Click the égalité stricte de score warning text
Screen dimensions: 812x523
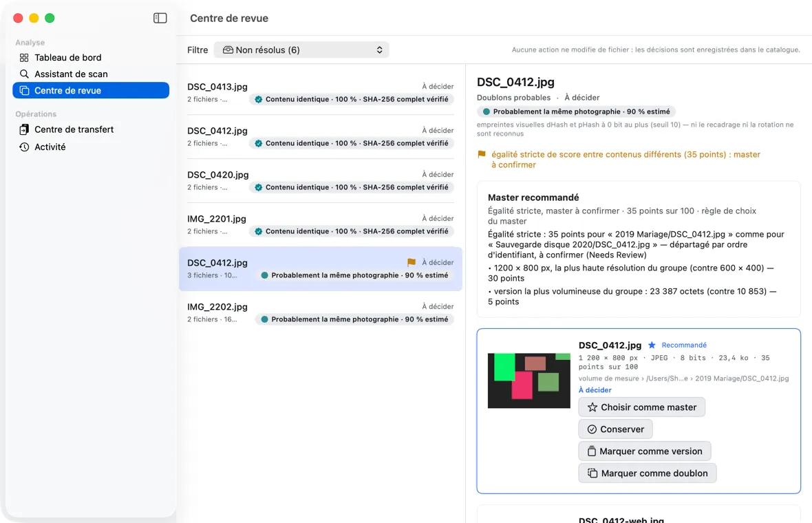tap(626, 160)
